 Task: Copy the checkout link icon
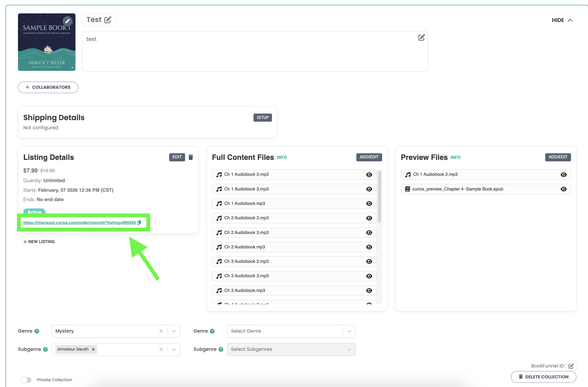click(139, 223)
